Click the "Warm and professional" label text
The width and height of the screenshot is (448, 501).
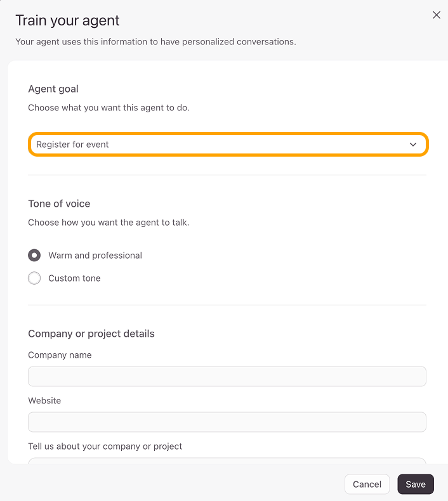(95, 256)
